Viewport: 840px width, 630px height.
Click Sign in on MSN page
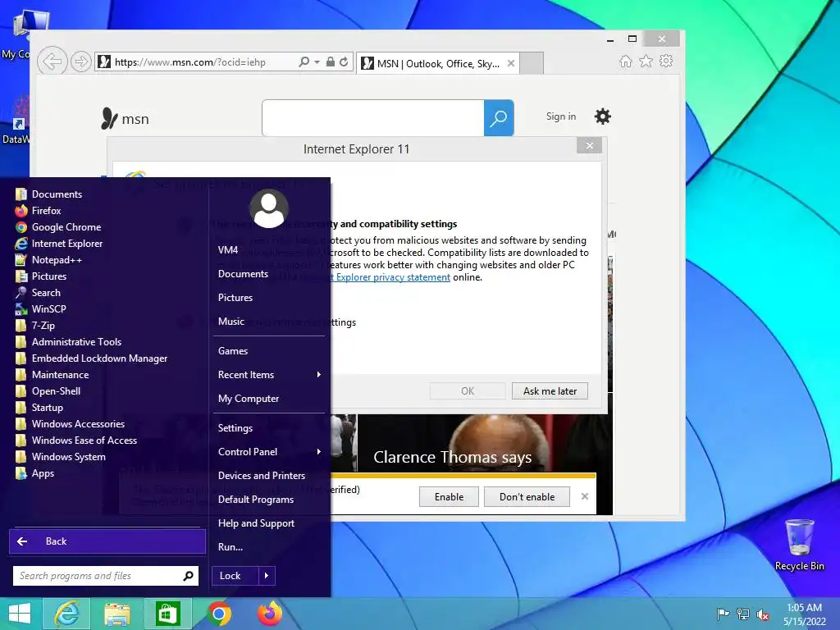coord(561,116)
